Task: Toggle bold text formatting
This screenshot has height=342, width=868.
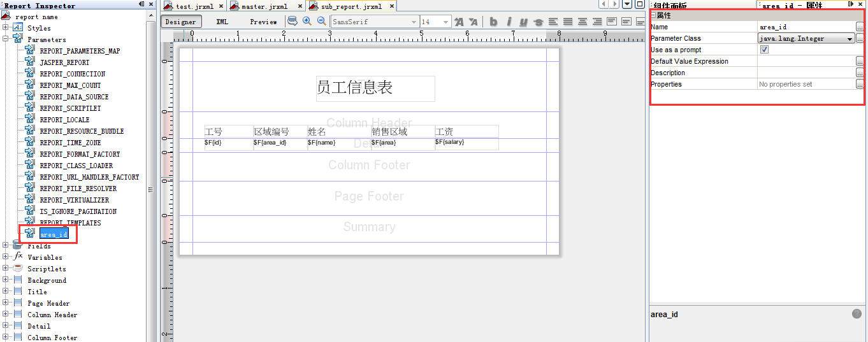Action: (x=493, y=22)
